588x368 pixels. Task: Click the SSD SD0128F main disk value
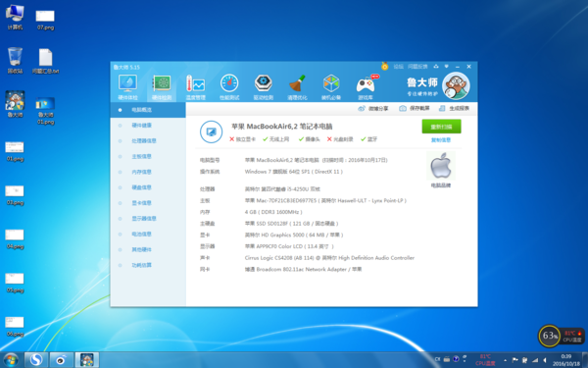pyautogui.click(x=291, y=224)
